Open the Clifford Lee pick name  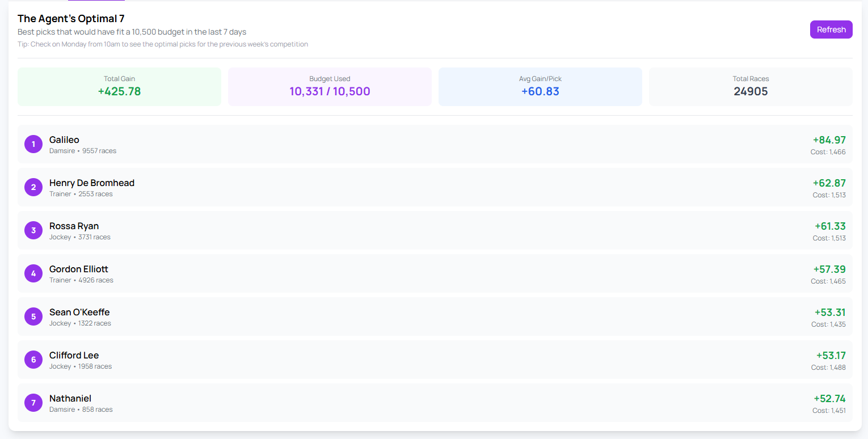click(74, 355)
